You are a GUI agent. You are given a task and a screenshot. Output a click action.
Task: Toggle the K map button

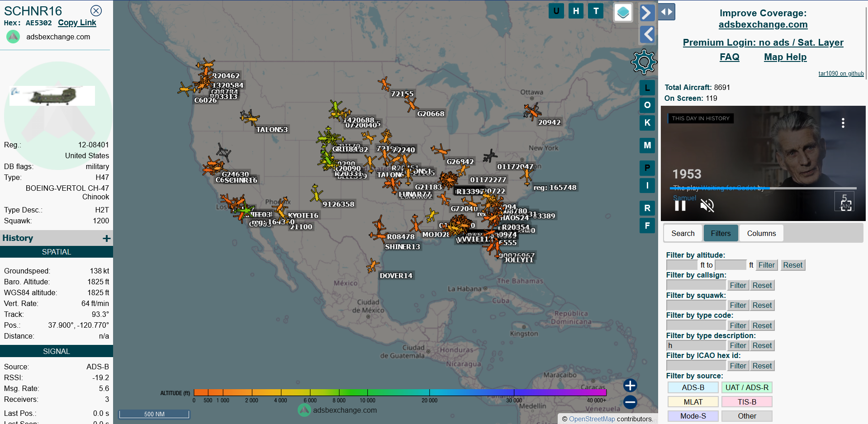(x=647, y=122)
